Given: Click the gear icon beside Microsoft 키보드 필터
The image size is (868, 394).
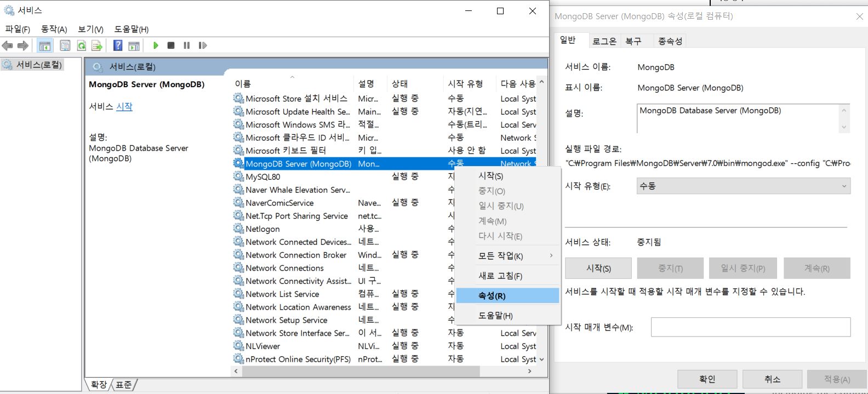Looking at the screenshot, I should (238, 150).
